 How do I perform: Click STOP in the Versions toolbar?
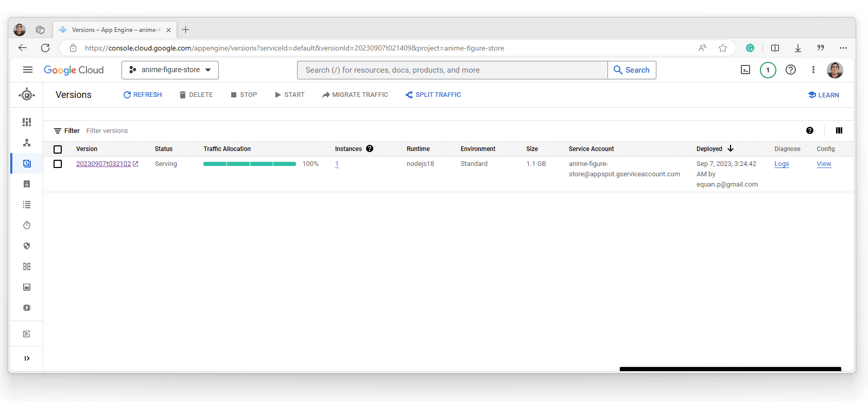coord(244,95)
